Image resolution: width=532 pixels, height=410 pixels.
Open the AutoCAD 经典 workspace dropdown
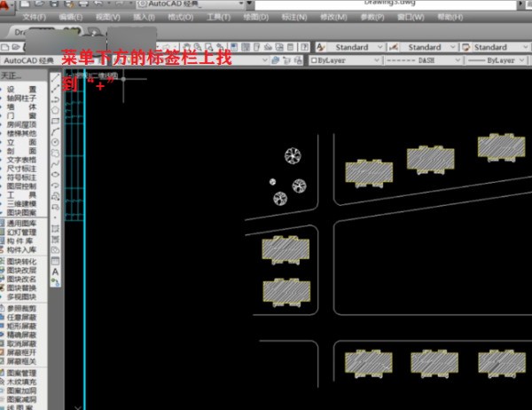click(x=31, y=60)
